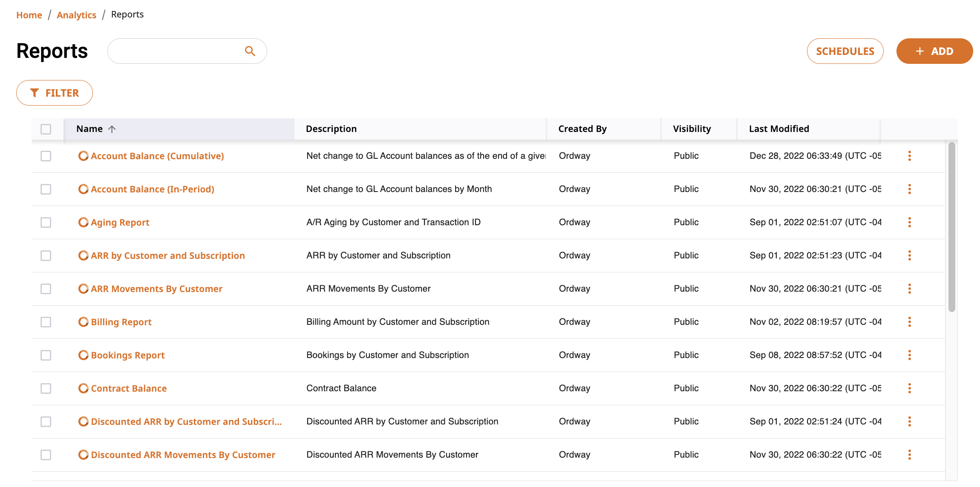Viewport: 980px width, 487px height.
Task: Select the Contract Balance row checkbox
Action: pos(46,388)
